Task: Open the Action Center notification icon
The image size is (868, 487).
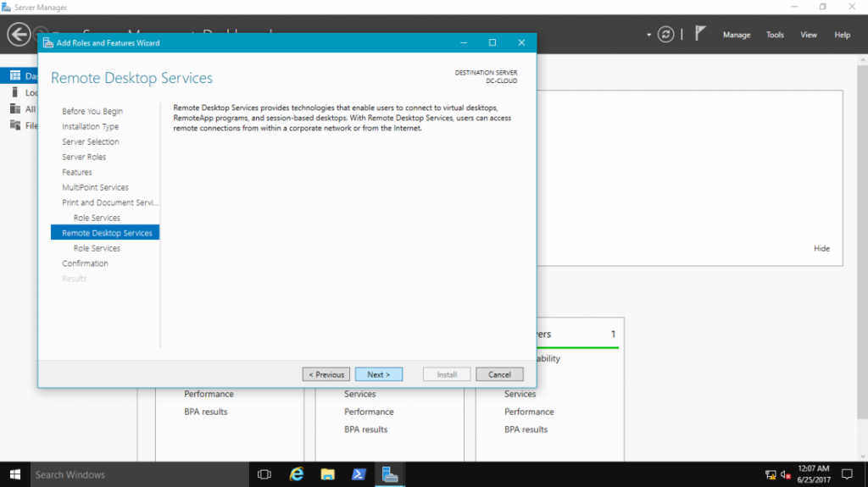Action: pyautogui.click(x=846, y=474)
